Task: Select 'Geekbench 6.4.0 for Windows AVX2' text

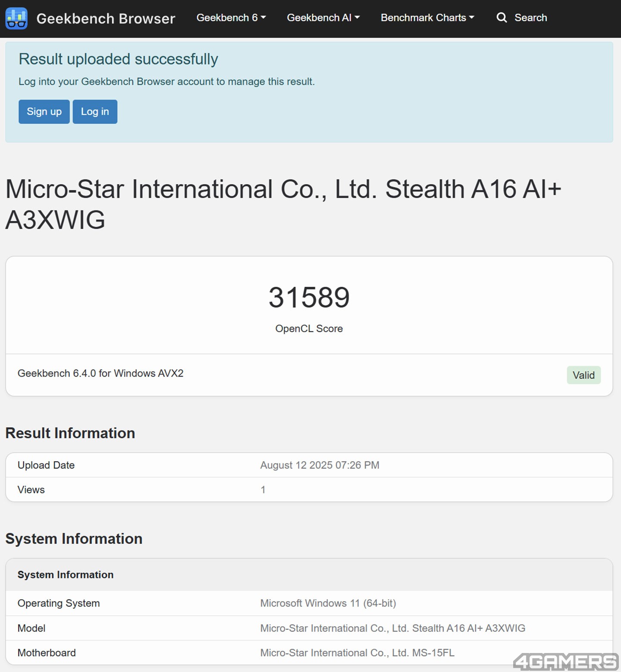Action: (100, 374)
